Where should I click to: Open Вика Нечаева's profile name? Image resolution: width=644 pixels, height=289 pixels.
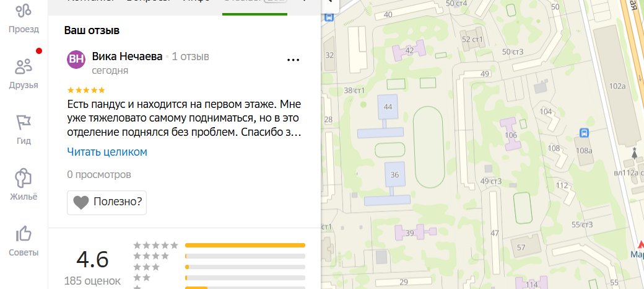click(x=128, y=56)
